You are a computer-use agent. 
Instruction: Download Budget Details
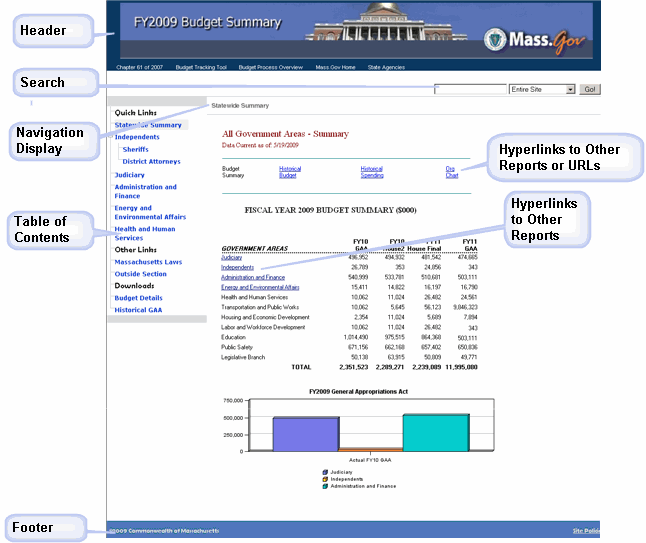pyautogui.click(x=138, y=298)
